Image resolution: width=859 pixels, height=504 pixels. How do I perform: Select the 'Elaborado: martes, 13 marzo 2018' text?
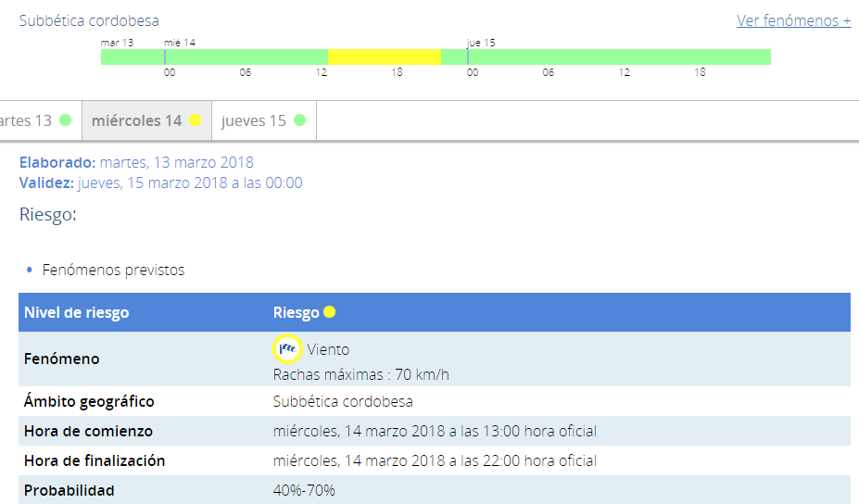click(x=136, y=162)
